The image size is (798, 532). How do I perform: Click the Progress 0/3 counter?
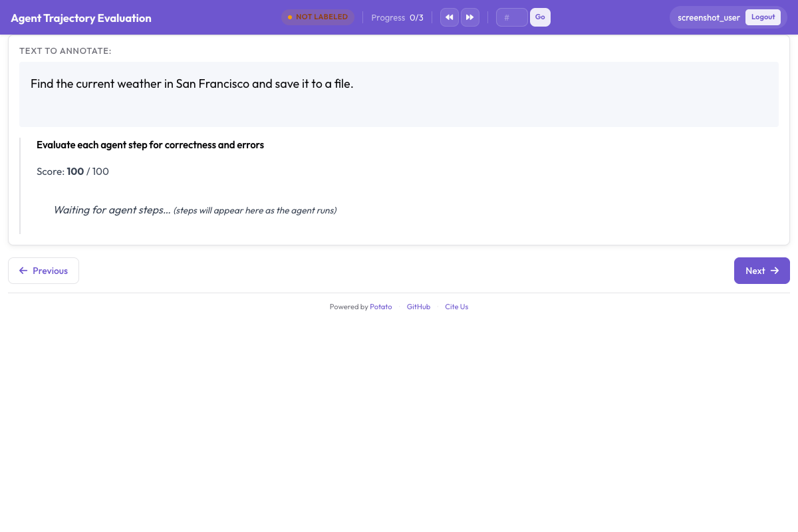coord(397,17)
